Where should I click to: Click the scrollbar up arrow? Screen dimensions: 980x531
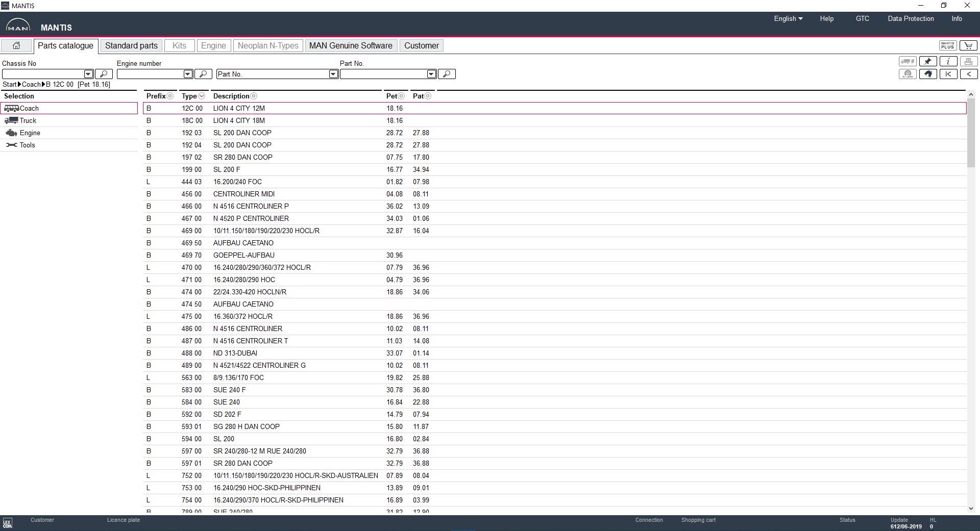[971, 95]
